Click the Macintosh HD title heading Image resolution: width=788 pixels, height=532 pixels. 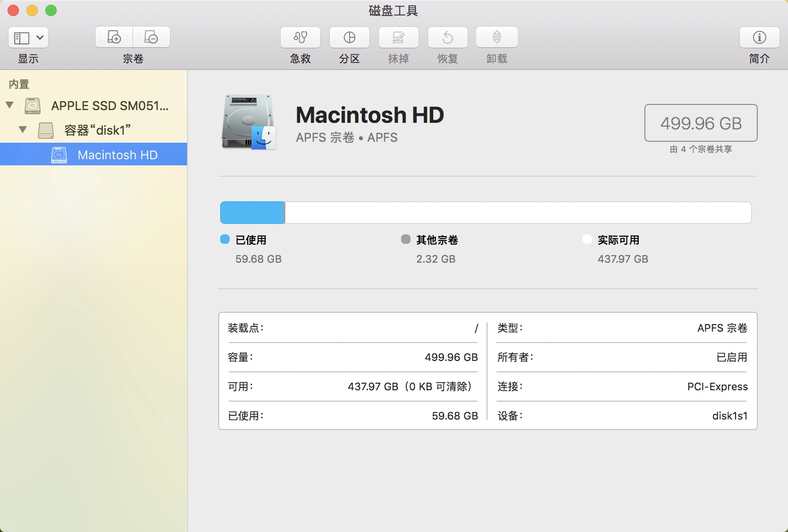coord(370,115)
